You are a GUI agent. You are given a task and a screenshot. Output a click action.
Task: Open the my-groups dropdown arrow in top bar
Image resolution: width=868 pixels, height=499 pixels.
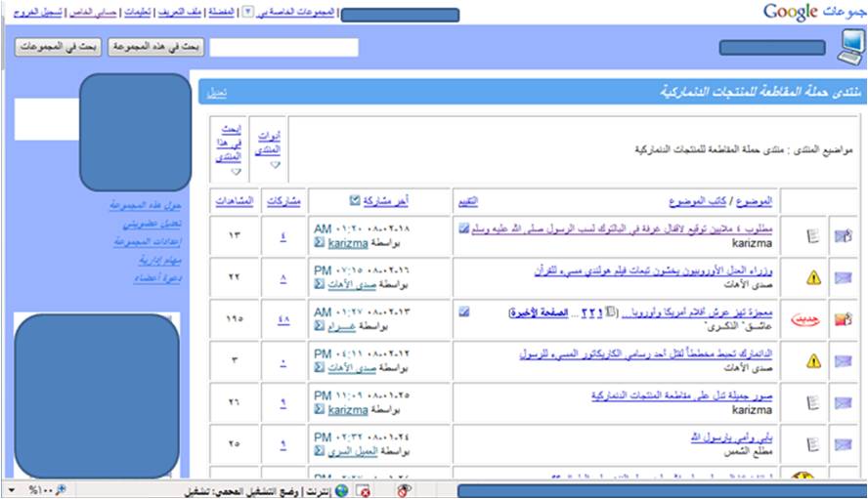(x=246, y=13)
